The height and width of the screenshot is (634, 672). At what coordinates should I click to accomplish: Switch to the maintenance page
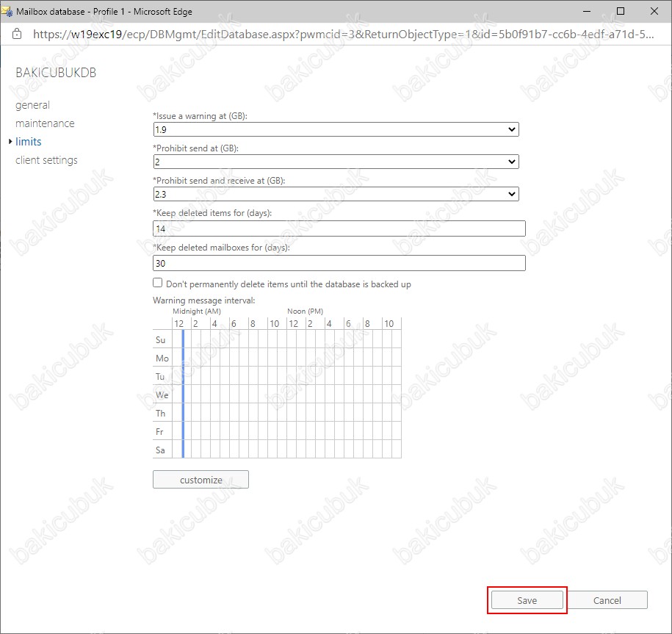pos(45,123)
